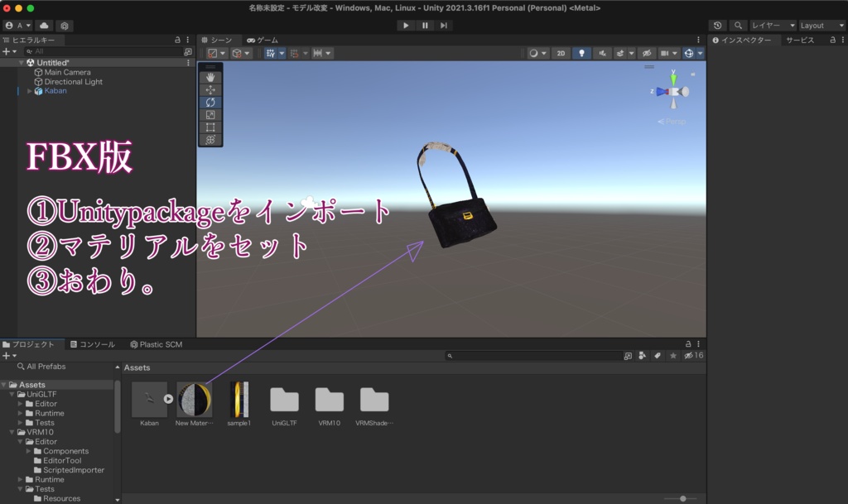
Task: Activate the Scale tool
Action: click(210, 113)
